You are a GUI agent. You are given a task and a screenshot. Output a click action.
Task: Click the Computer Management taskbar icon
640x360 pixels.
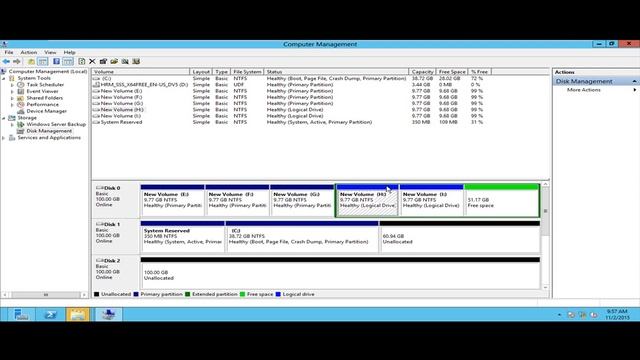click(108, 314)
